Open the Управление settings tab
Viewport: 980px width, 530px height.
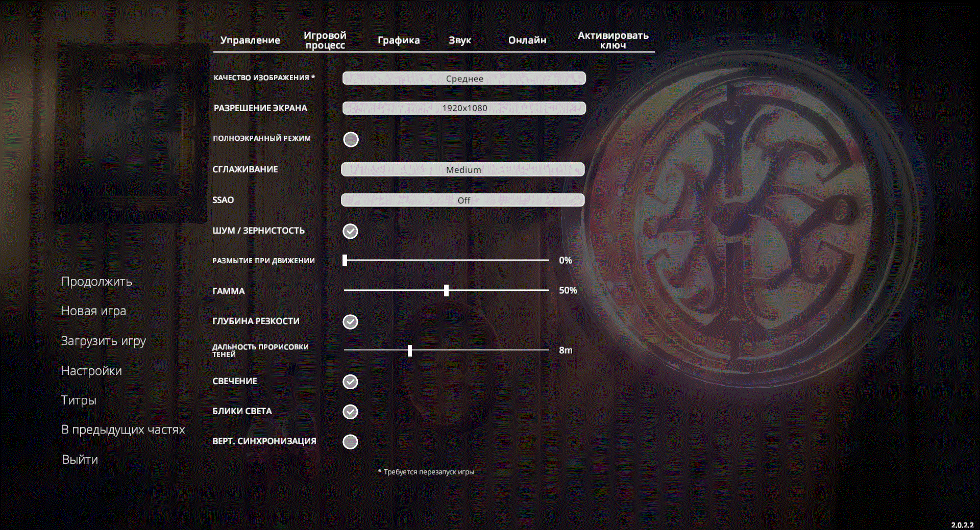(x=250, y=40)
